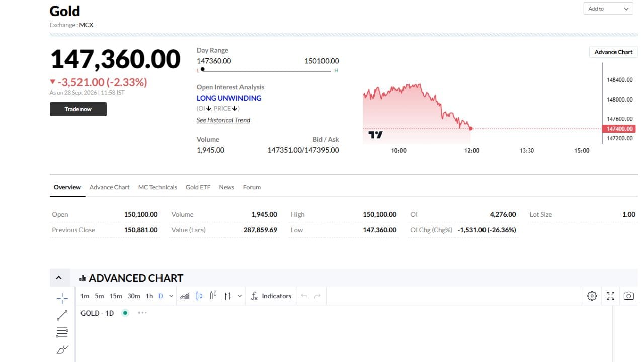The image size is (644, 362).
Task: Undo the last chart action
Action: click(x=304, y=296)
